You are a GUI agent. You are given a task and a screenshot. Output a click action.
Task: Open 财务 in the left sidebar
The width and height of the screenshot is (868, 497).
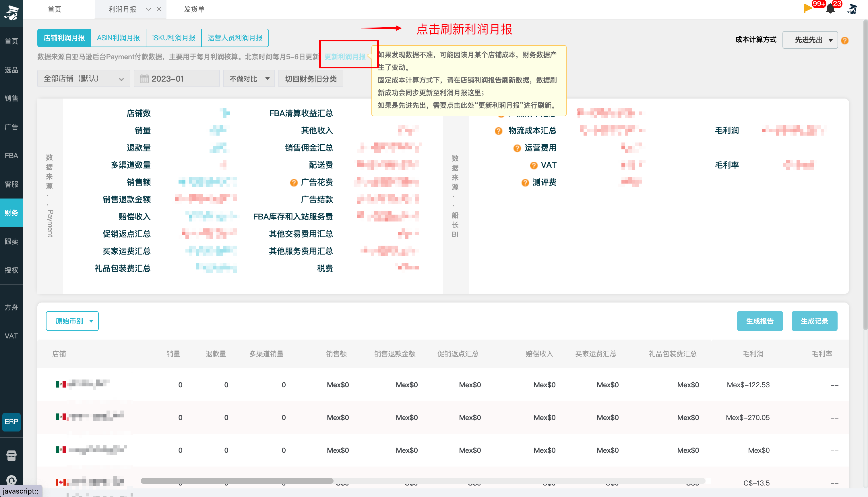point(11,213)
